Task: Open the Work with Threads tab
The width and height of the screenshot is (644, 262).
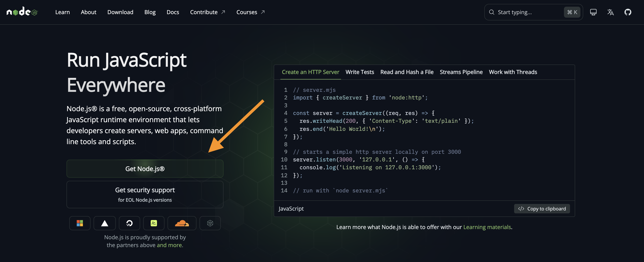Action: tap(513, 72)
